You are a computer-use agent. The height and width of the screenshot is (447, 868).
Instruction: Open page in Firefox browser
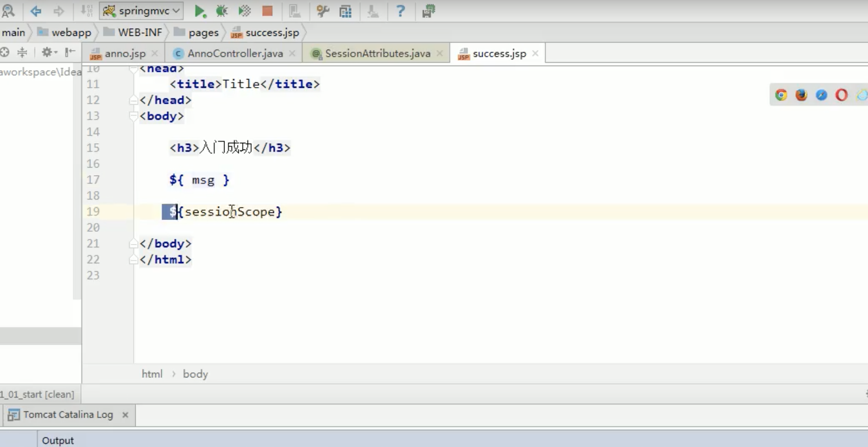tap(801, 95)
